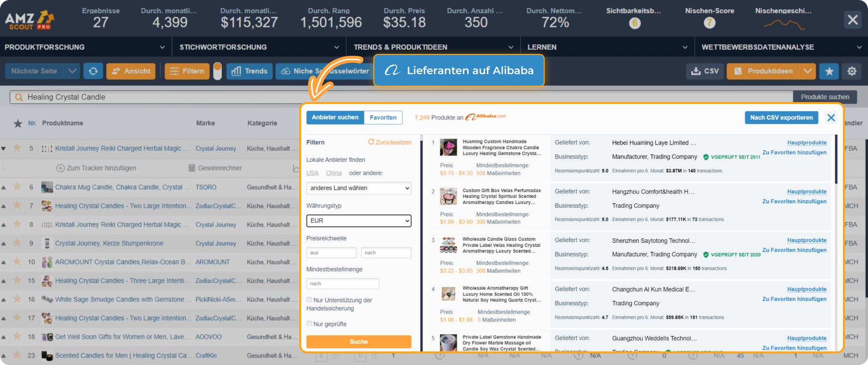
Task: Open the favorites star button near Produktideen
Action: tap(829, 71)
